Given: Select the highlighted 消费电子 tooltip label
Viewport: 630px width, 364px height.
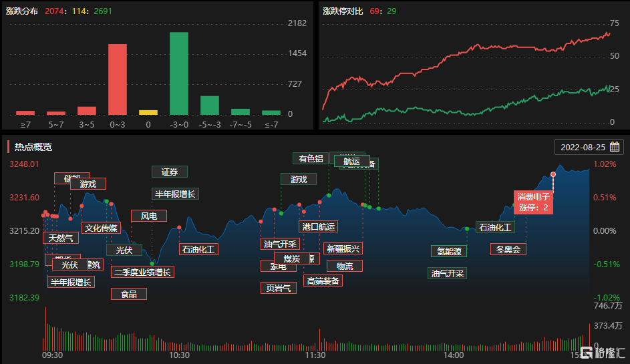Looking at the screenshot, I should click(533, 202).
